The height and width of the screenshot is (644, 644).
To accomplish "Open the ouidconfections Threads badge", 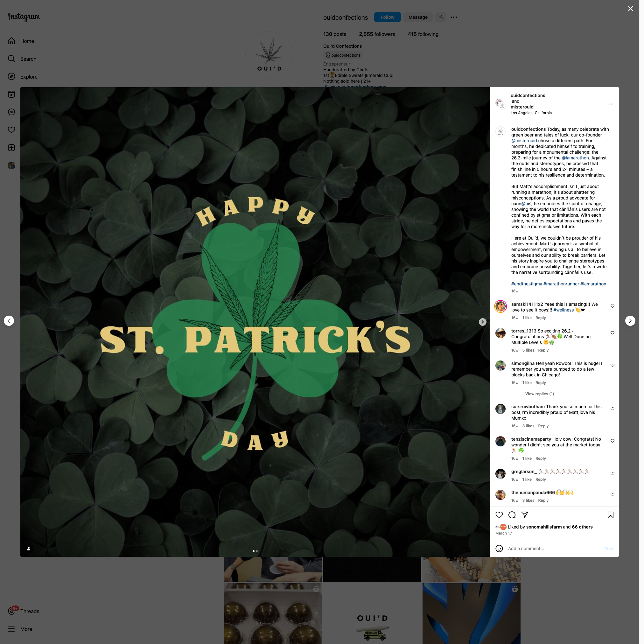I will [343, 55].
